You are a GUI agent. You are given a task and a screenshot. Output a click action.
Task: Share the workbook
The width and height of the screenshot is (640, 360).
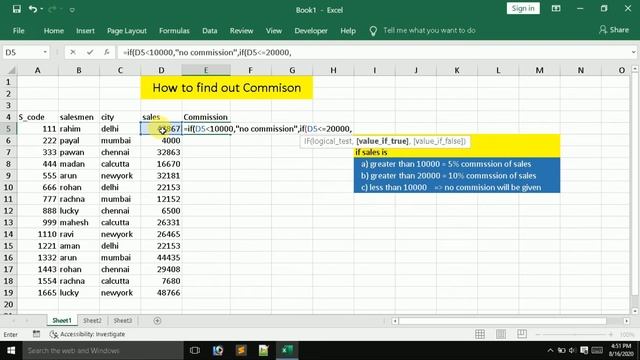coord(614,30)
